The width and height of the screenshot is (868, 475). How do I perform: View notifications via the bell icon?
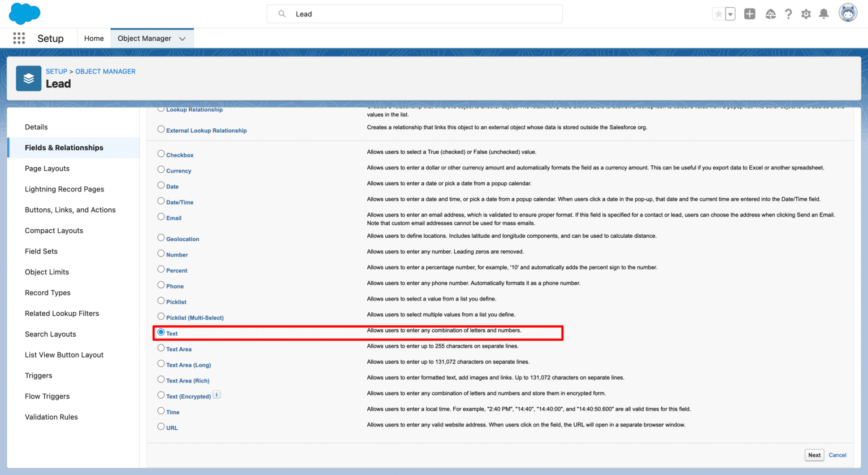point(823,13)
